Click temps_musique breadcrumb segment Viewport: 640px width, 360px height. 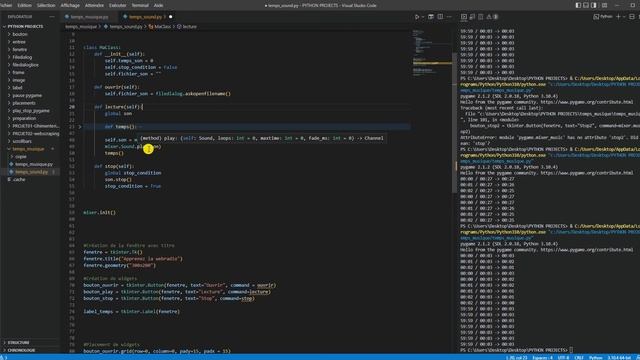pyautogui.click(x=81, y=27)
